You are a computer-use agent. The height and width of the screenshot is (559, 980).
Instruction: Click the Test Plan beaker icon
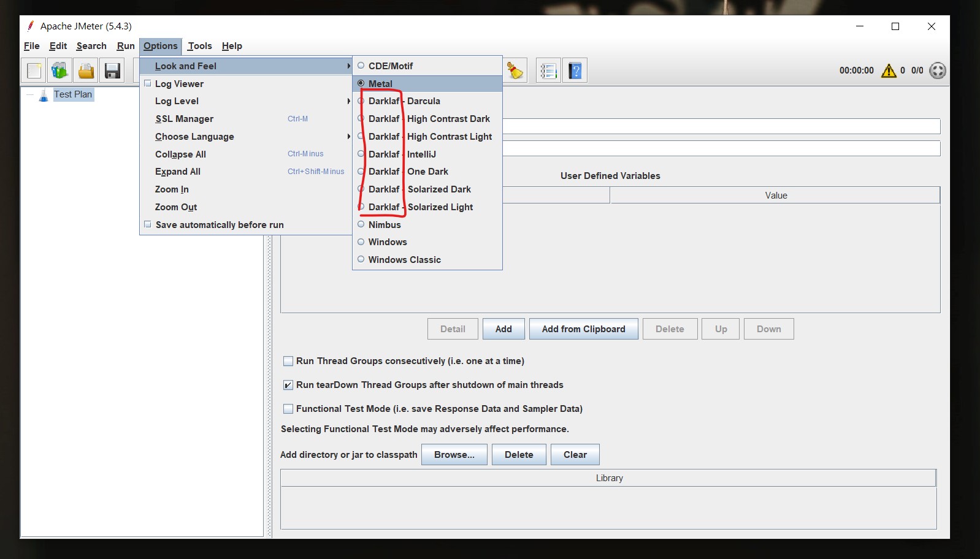(x=44, y=95)
